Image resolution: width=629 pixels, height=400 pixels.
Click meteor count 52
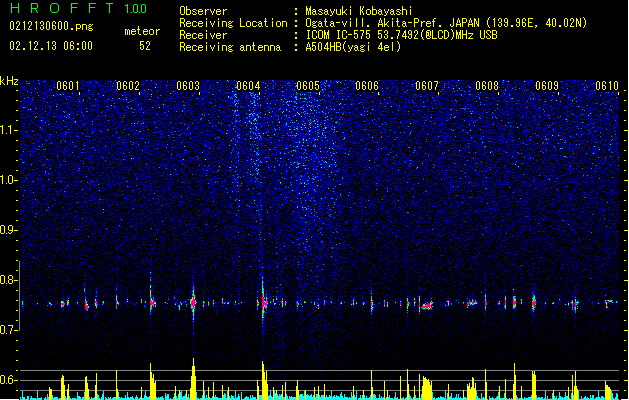tap(145, 46)
